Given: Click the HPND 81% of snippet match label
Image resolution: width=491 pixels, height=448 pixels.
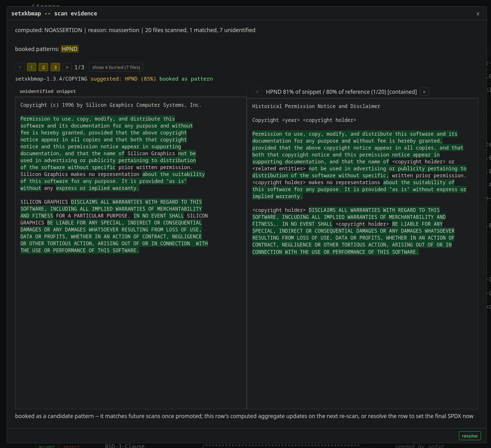Looking at the screenshot, I should click(x=341, y=92).
